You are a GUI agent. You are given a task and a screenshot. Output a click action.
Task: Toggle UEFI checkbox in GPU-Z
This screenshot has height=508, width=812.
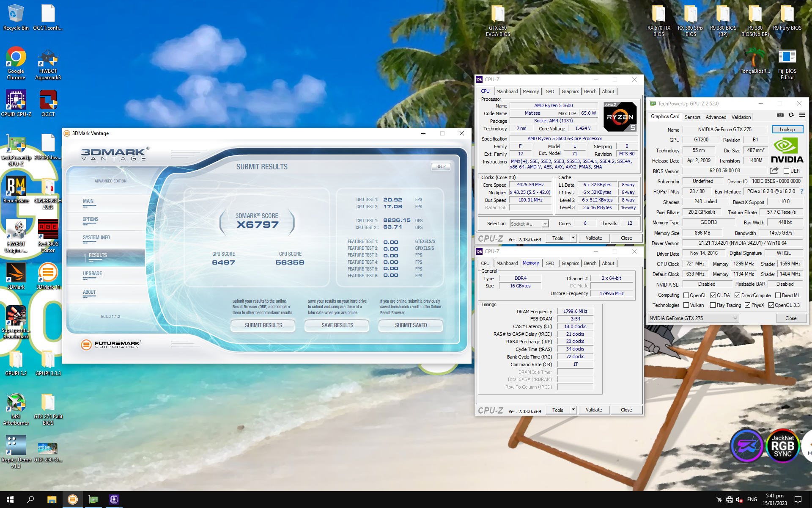(786, 171)
